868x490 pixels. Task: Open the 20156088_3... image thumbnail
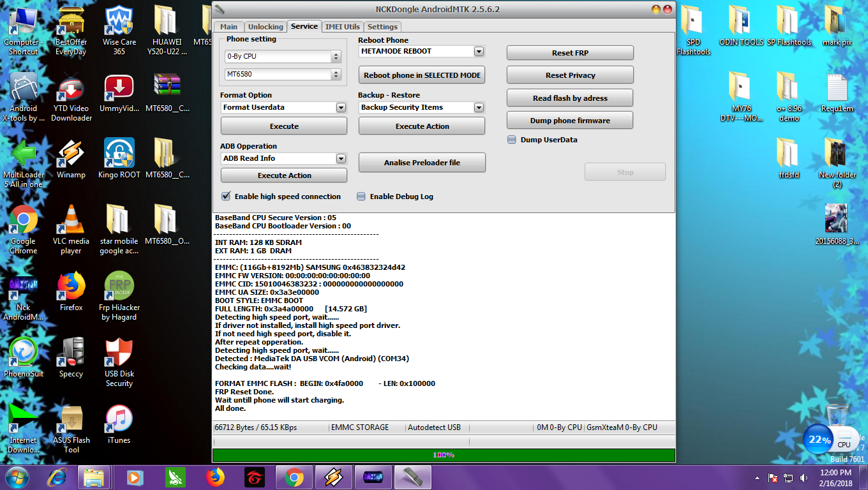point(837,225)
